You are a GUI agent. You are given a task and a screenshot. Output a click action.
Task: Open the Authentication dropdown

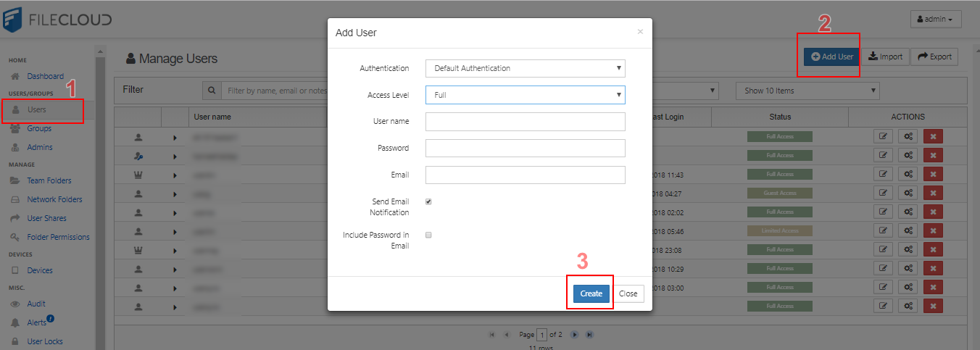525,68
